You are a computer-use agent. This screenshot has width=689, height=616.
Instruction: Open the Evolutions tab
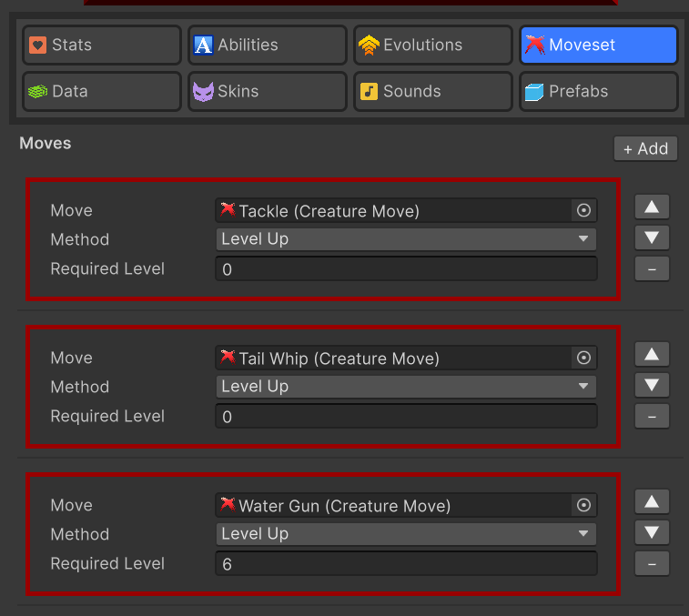433,45
